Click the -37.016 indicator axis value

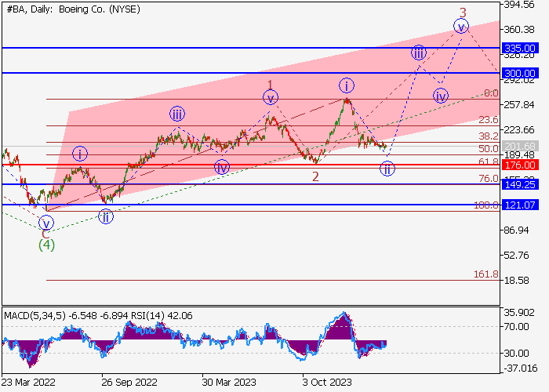tap(519, 368)
